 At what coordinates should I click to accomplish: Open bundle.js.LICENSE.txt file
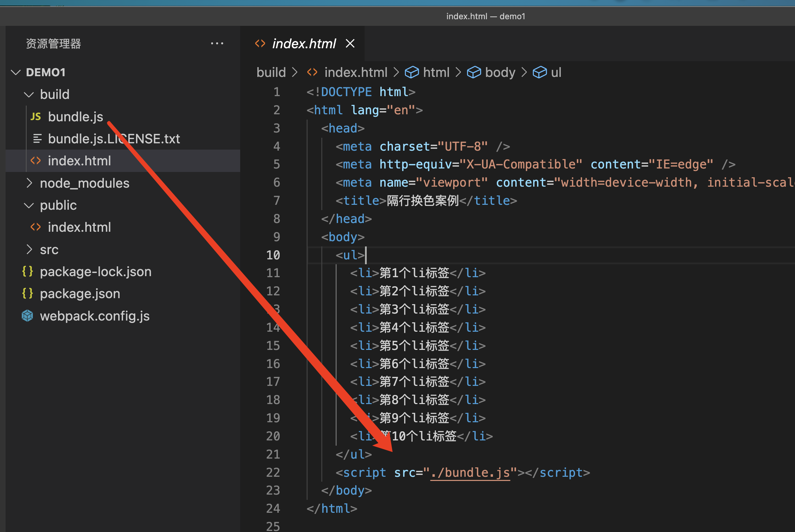pos(114,139)
